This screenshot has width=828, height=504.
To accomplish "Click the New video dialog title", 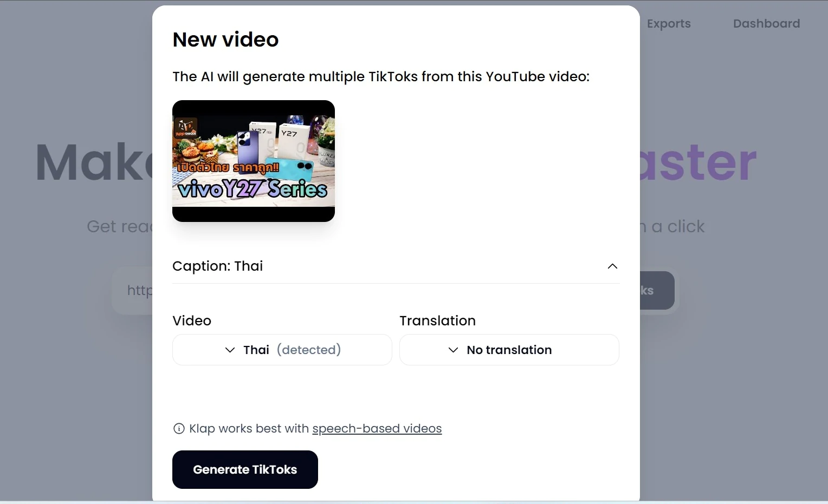I will tap(225, 40).
